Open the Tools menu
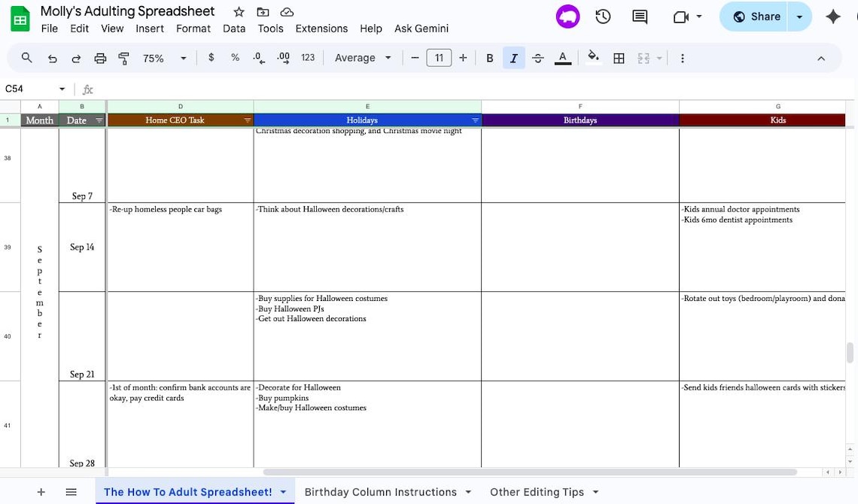This screenshot has width=858, height=504. pos(271,29)
